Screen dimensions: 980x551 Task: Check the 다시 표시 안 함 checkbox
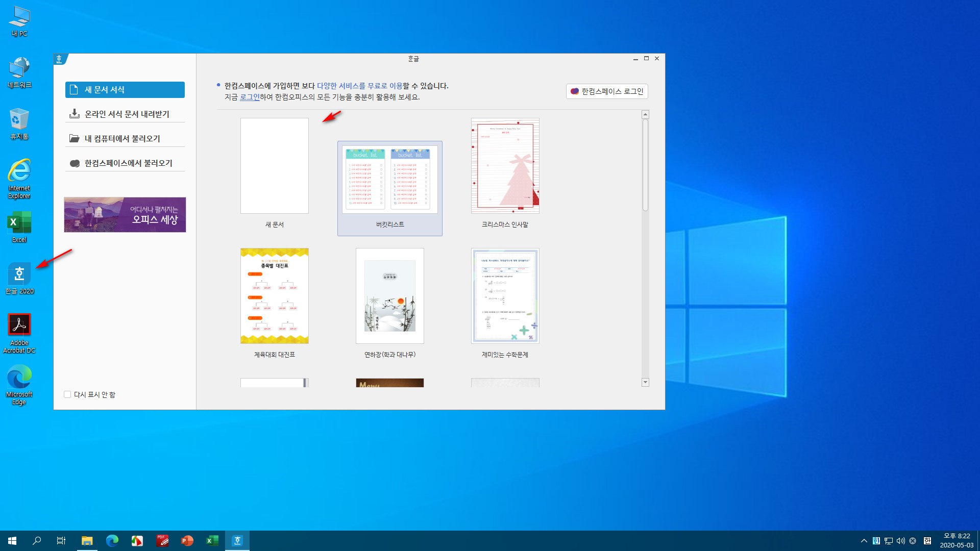tap(67, 394)
